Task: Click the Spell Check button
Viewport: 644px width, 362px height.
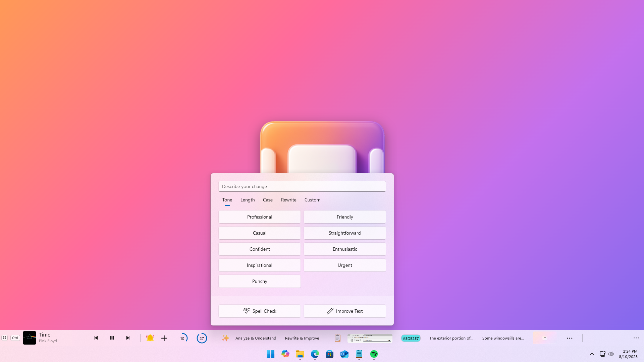Action: point(259,311)
